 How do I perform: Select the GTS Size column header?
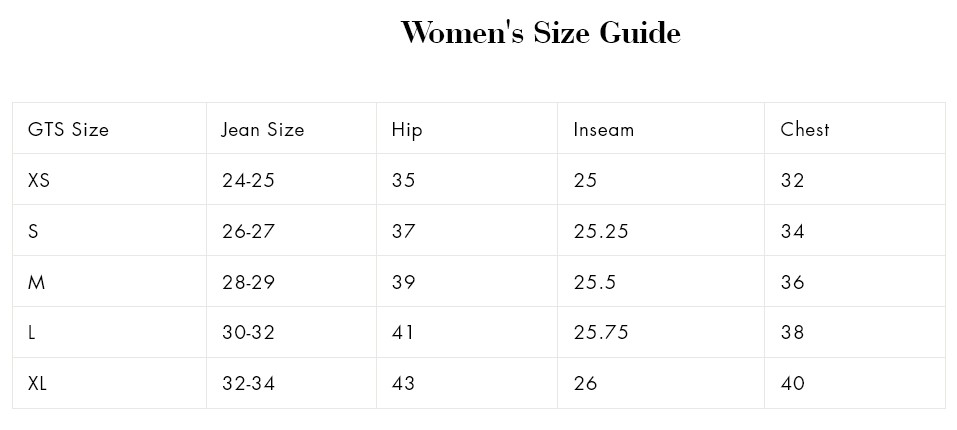[x=68, y=129]
